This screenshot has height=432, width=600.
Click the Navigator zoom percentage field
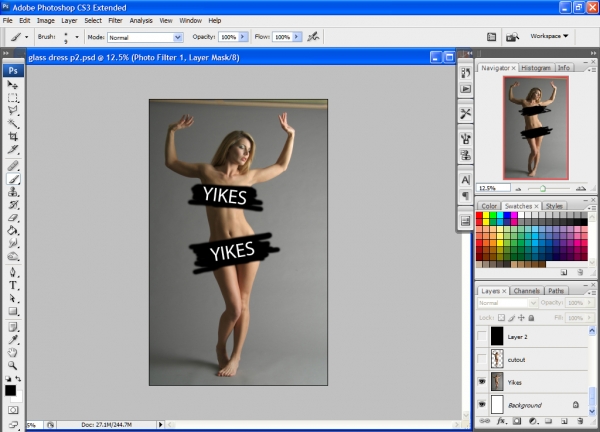[x=493, y=188]
